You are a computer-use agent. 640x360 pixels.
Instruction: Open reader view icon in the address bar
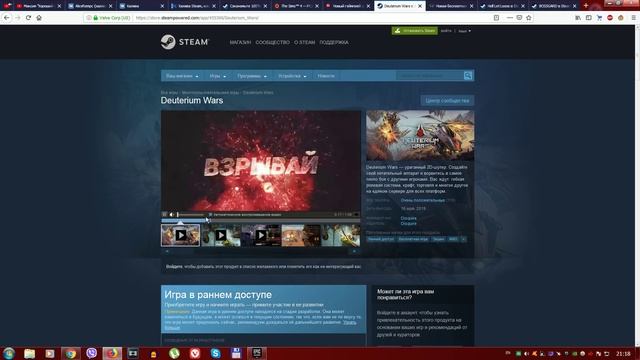pos(496,18)
